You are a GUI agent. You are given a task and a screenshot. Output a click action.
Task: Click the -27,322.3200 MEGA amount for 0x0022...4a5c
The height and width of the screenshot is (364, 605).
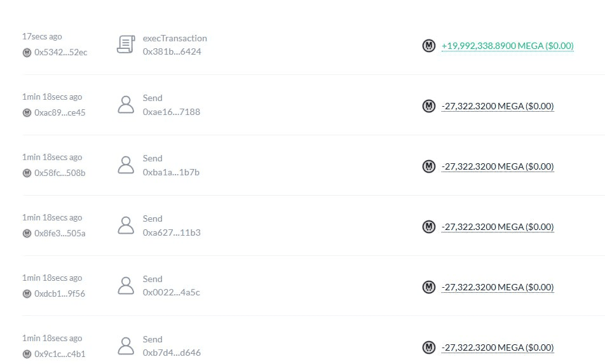[x=498, y=287]
